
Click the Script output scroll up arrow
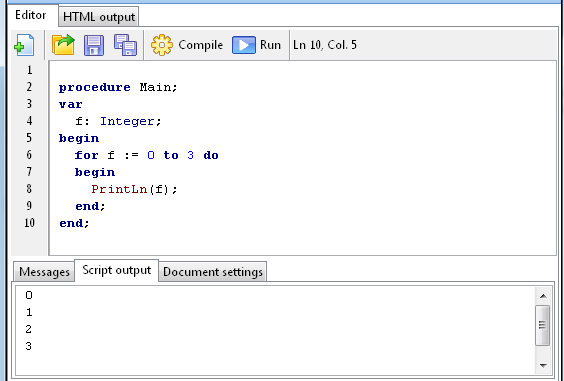pyautogui.click(x=543, y=296)
